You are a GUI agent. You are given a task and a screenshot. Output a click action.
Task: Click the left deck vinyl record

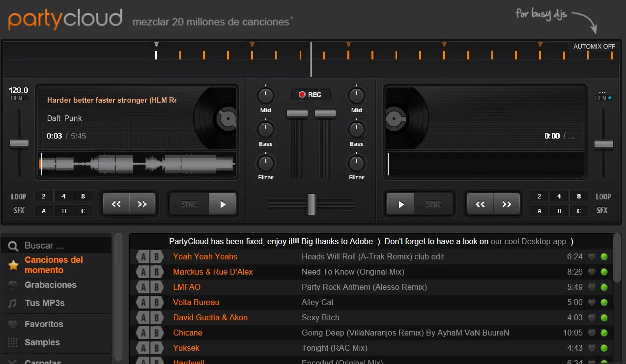[216, 118]
